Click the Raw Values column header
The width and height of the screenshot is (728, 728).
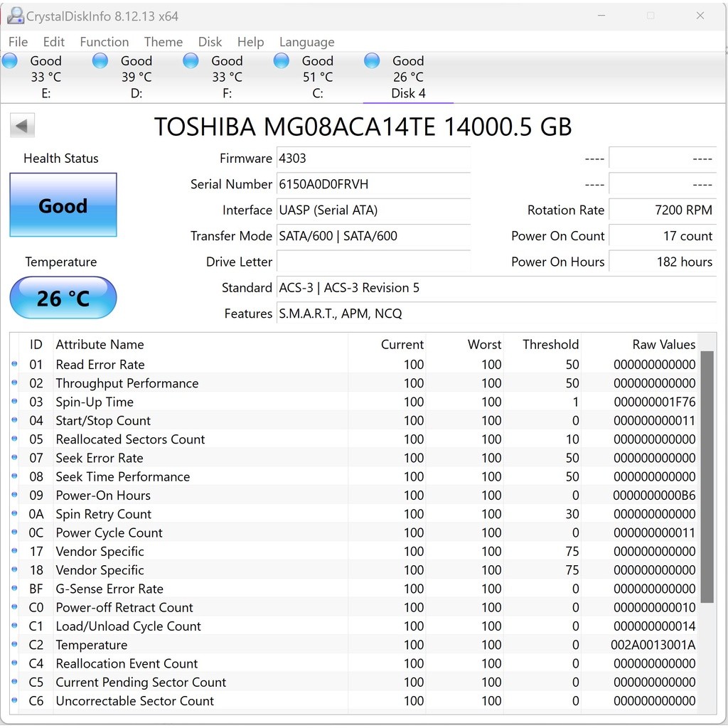pos(664,345)
